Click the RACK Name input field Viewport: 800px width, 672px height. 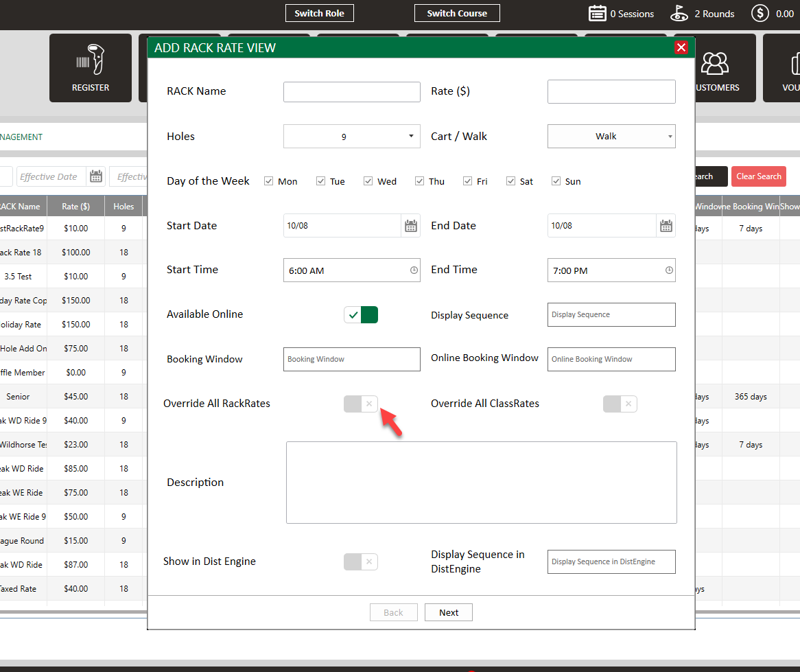point(351,92)
